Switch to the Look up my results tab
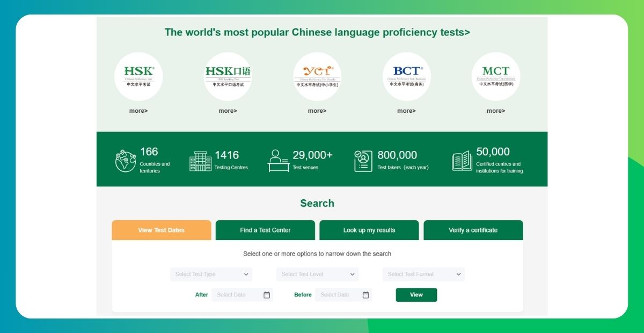This screenshot has width=644, height=333. point(369,230)
